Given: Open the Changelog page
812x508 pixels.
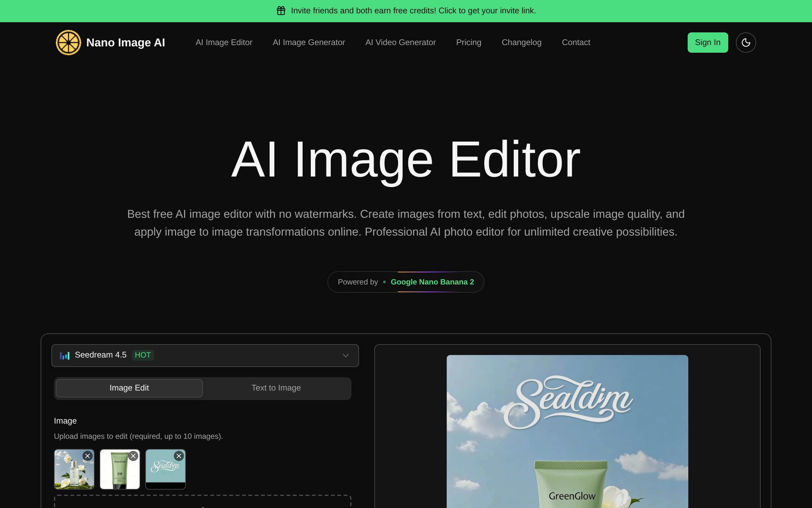Looking at the screenshot, I should (x=521, y=42).
